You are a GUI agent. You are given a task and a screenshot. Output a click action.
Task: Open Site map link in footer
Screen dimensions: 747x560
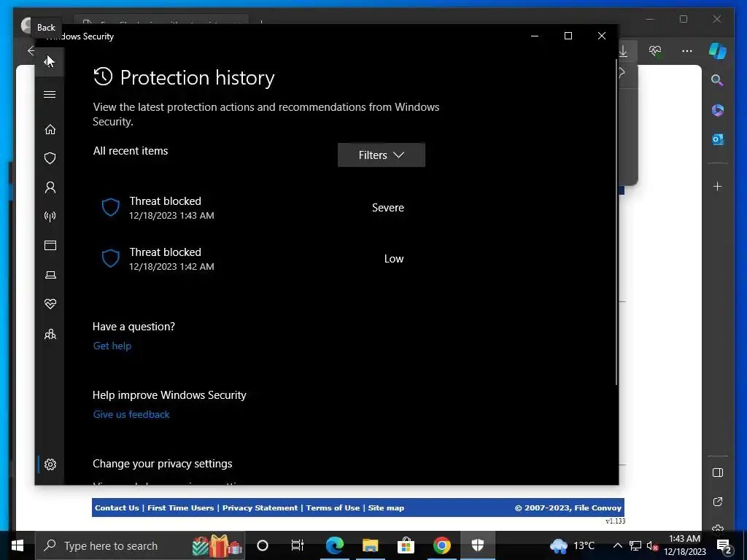tap(386, 508)
